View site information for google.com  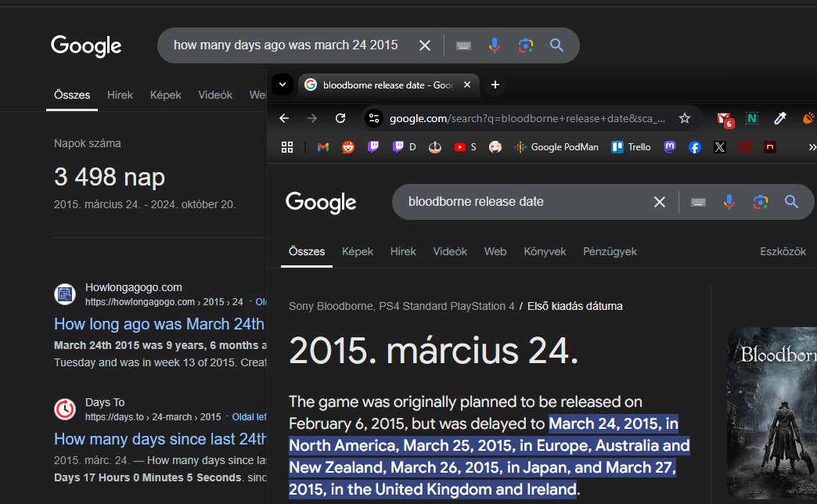click(373, 118)
